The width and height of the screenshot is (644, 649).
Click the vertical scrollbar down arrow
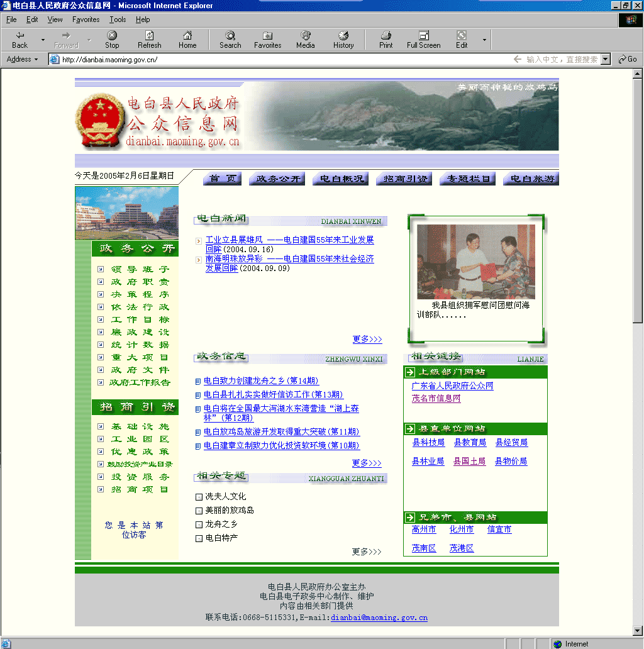pyautogui.click(x=638, y=630)
